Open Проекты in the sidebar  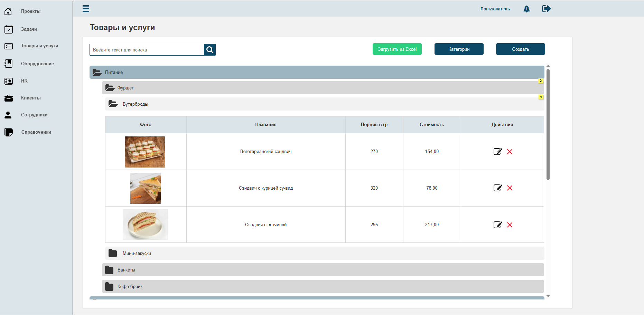tap(30, 11)
